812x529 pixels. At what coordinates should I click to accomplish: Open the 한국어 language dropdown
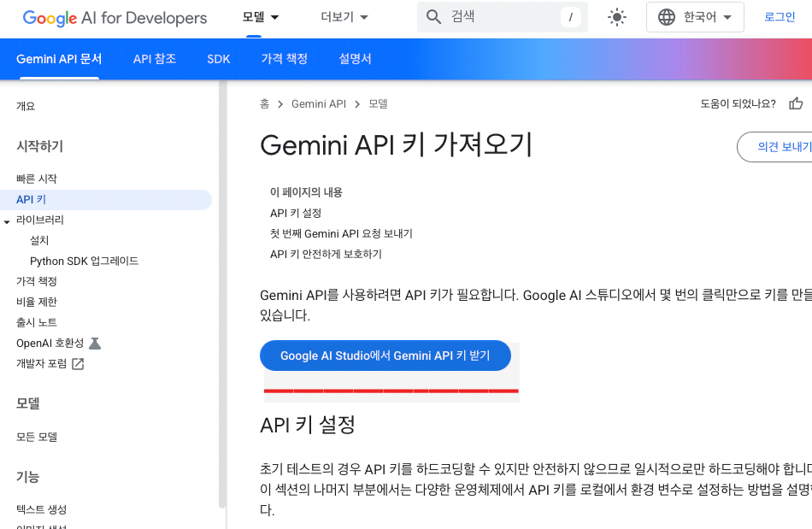pos(695,17)
